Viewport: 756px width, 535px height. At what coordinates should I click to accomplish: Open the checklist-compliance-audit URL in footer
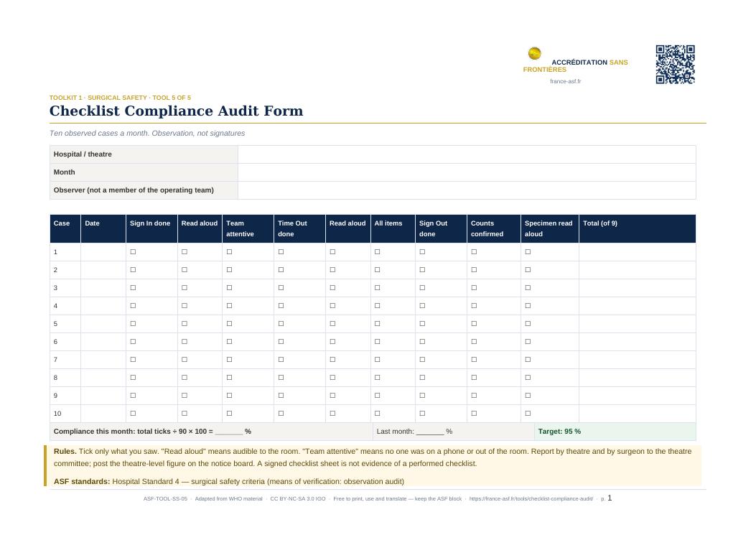[x=531, y=499]
